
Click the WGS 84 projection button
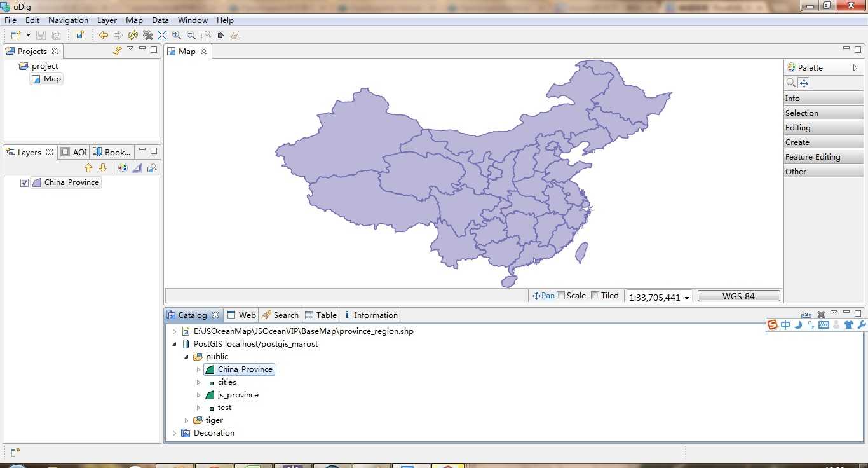pyautogui.click(x=738, y=296)
